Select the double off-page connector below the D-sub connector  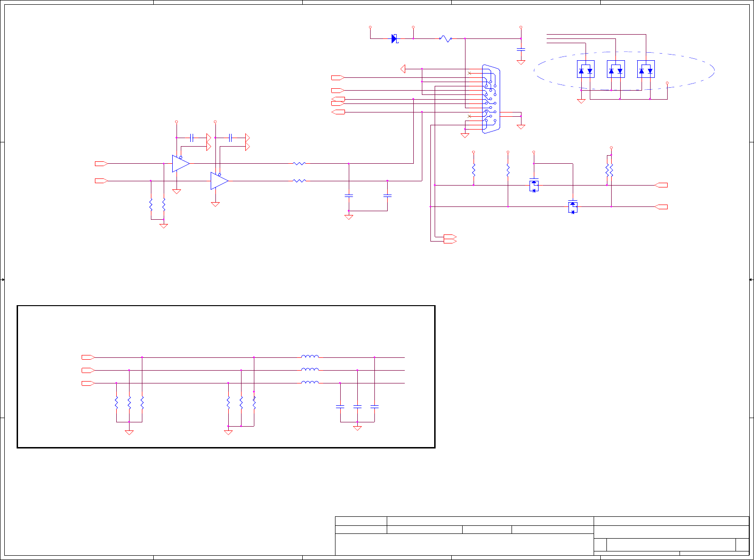coord(450,239)
